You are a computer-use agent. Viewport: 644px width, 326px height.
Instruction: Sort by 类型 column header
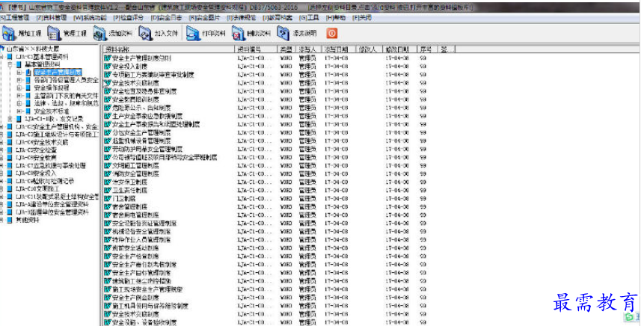pos(286,49)
